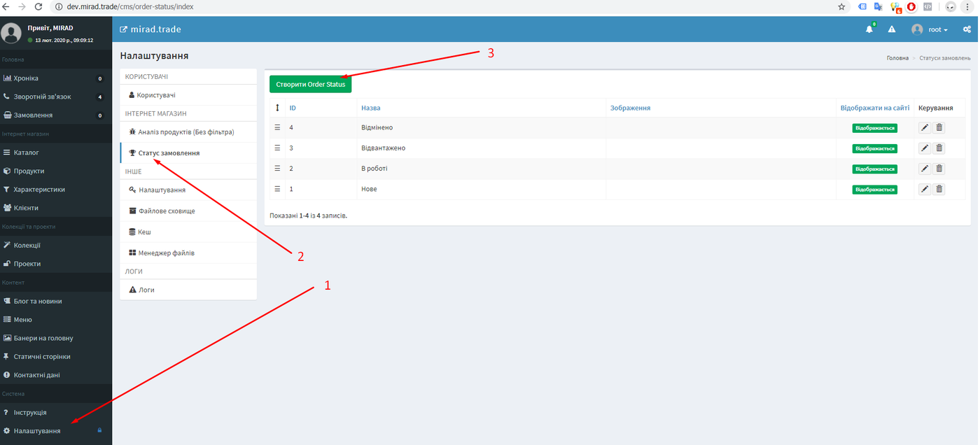Viewport: 980px width, 445px height.
Task: Open the Chrome three-dot menu
Action: click(x=969, y=6)
